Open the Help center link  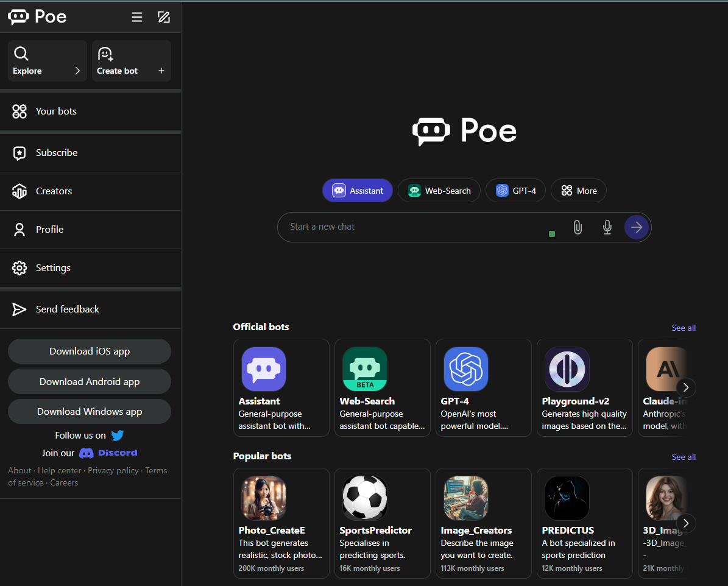60,470
